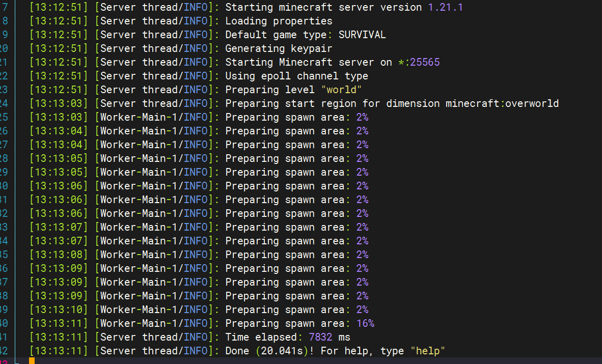Image resolution: width=602 pixels, height=364 pixels.
Task: Click the line number for the Generating keypair line
Action: point(4,49)
